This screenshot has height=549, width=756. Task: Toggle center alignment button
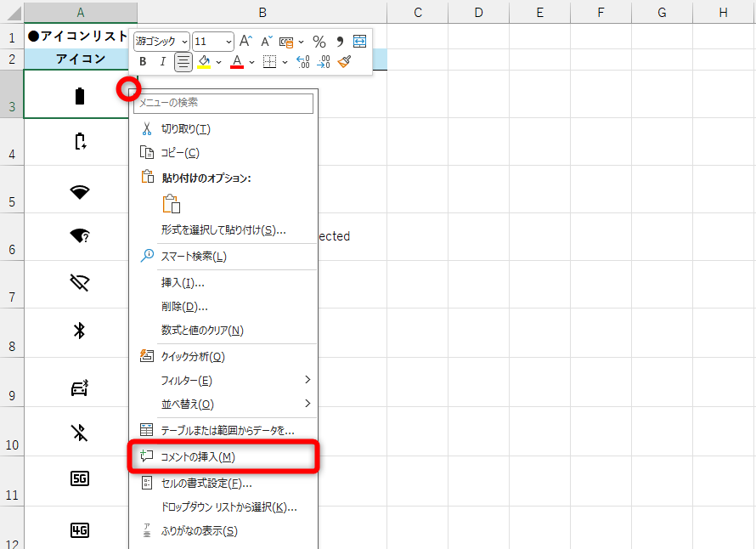(x=183, y=62)
